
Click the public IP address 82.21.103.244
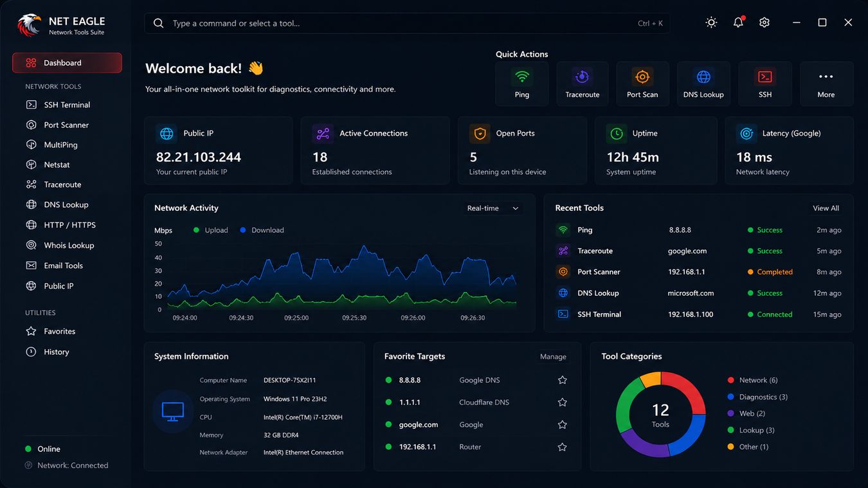click(x=199, y=157)
